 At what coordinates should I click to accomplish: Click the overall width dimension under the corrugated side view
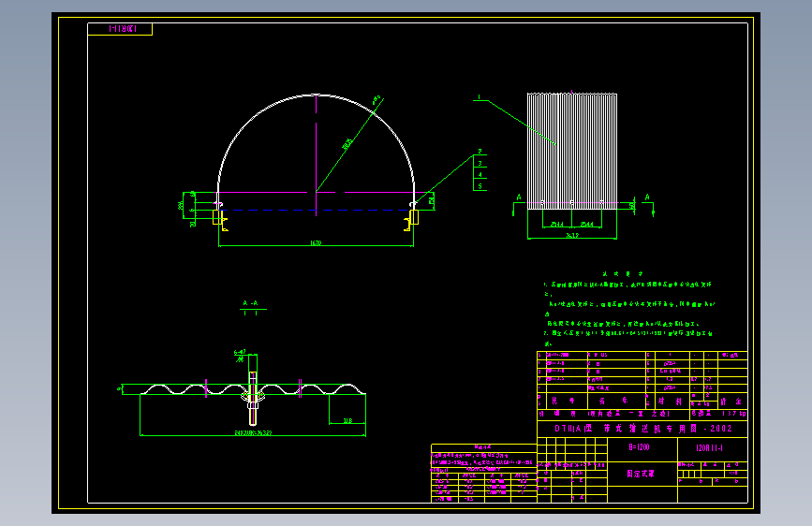tap(571, 236)
